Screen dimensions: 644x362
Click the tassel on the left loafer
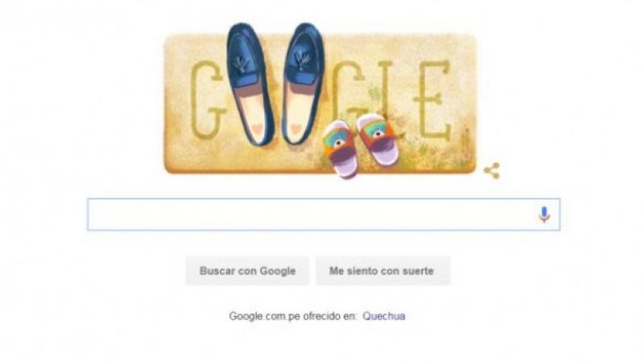pos(239,64)
